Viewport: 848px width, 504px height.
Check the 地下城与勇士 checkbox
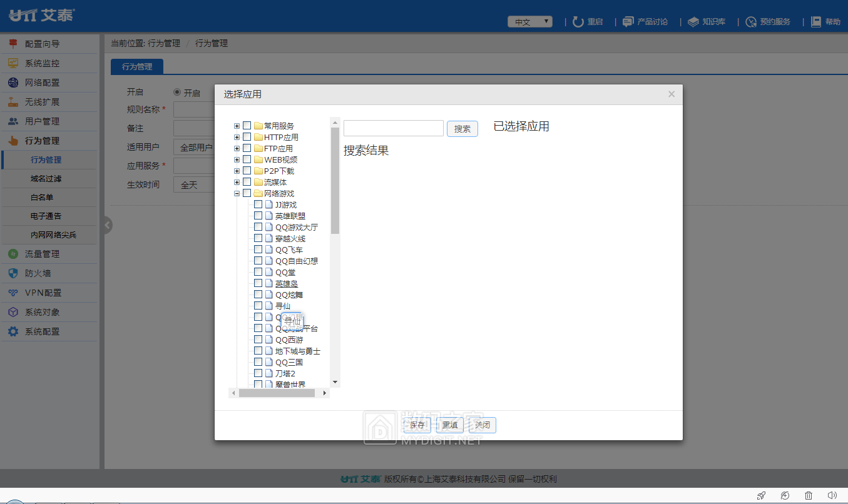[258, 351]
